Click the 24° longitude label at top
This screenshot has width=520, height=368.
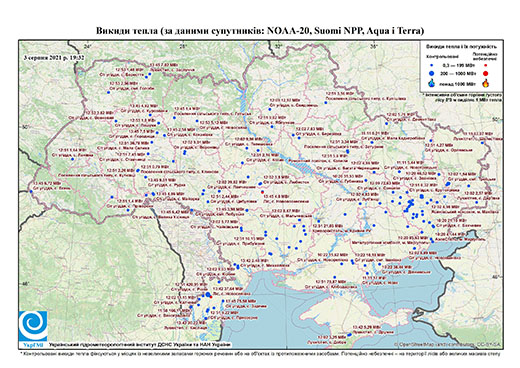[87, 46]
